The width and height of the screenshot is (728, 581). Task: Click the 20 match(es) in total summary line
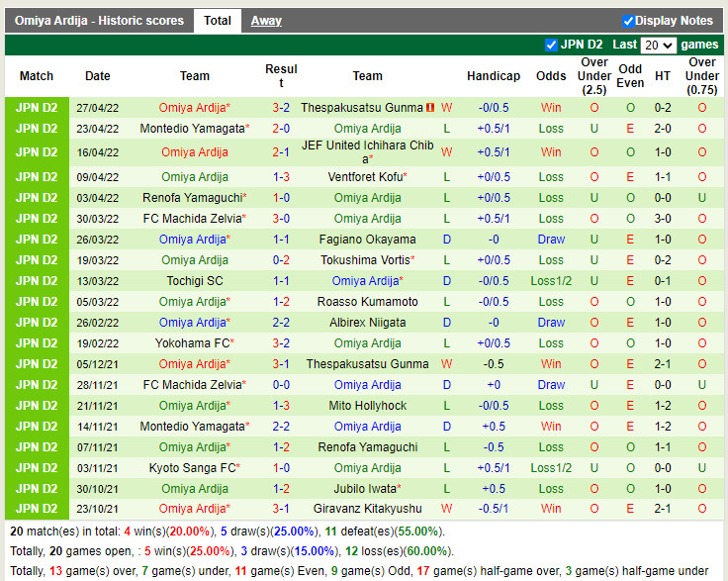pos(227,532)
